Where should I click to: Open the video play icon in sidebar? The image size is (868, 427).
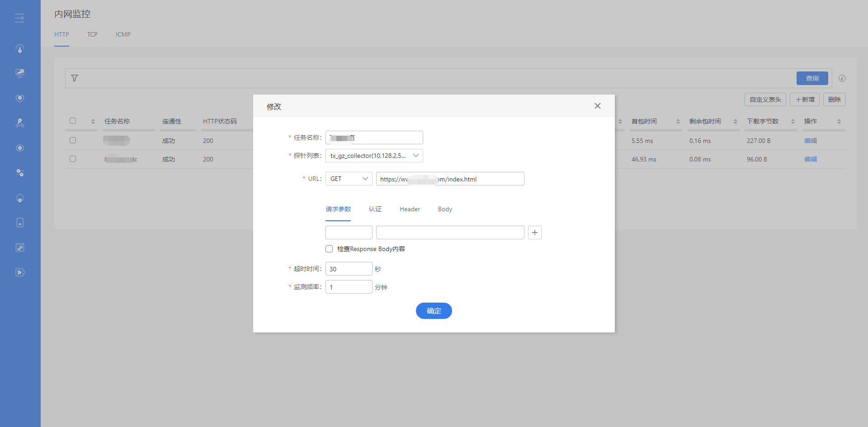pyautogui.click(x=20, y=272)
